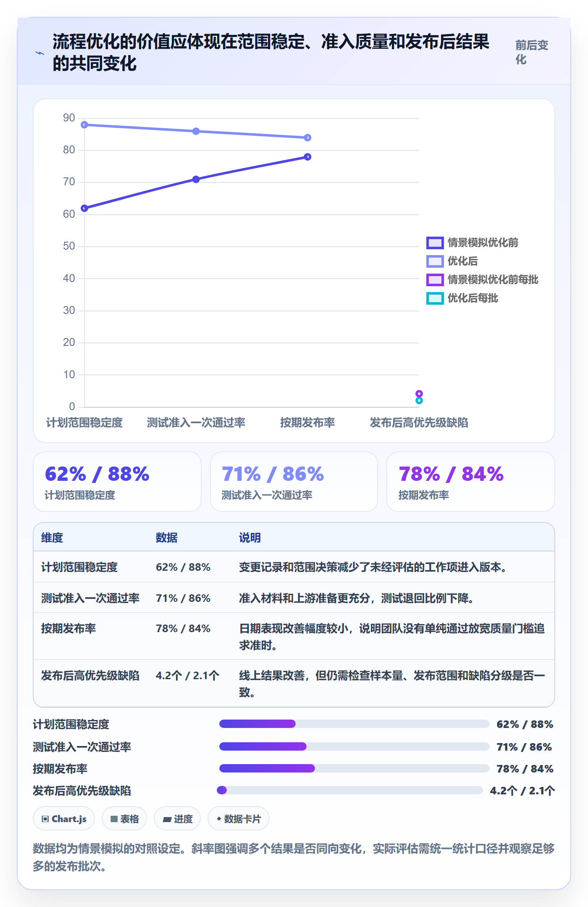Toggle the 情景模拟优化前每批 legend swatch
The width and height of the screenshot is (588, 907).
pyautogui.click(x=435, y=279)
